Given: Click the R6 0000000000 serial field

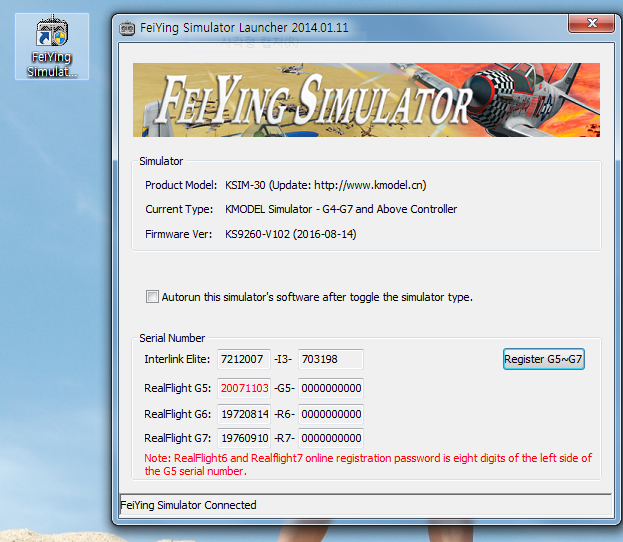Looking at the screenshot, I should pyautogui.click(x=331, y=414).
